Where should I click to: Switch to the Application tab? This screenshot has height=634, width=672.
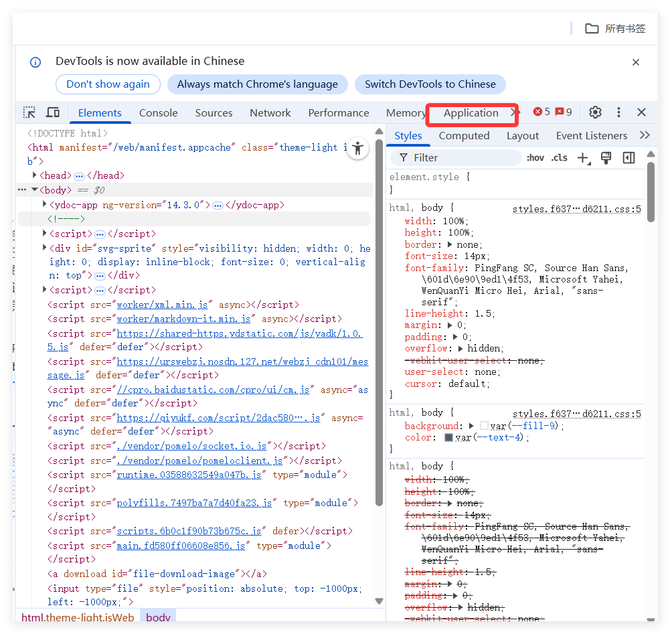[x=471, y=112]
